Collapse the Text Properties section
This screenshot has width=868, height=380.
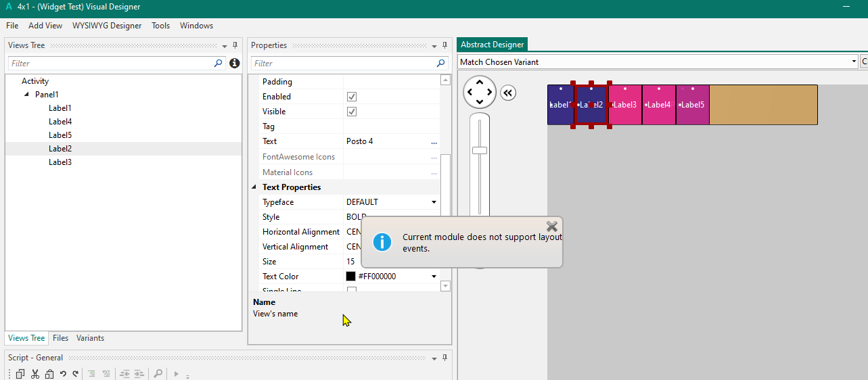tap(254, 187)
